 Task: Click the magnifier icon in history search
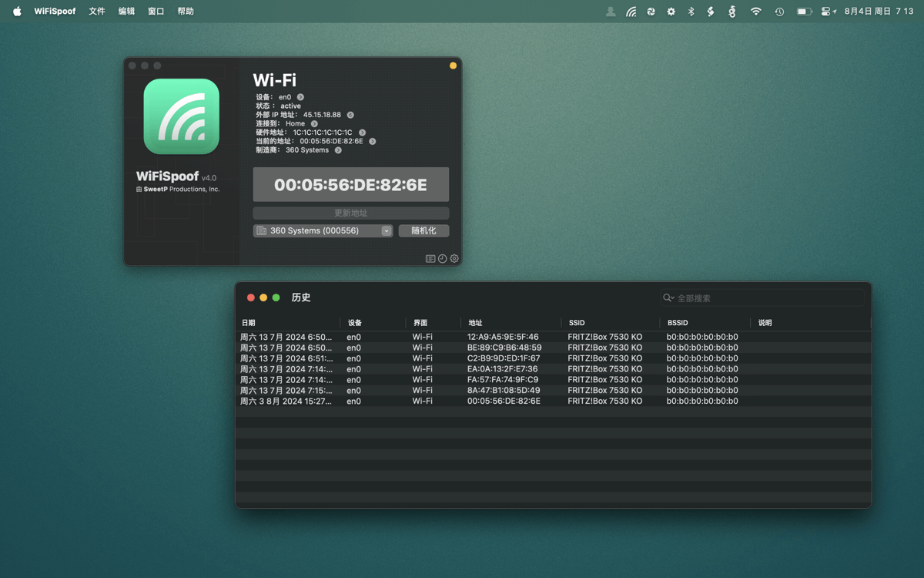[668, 298]
